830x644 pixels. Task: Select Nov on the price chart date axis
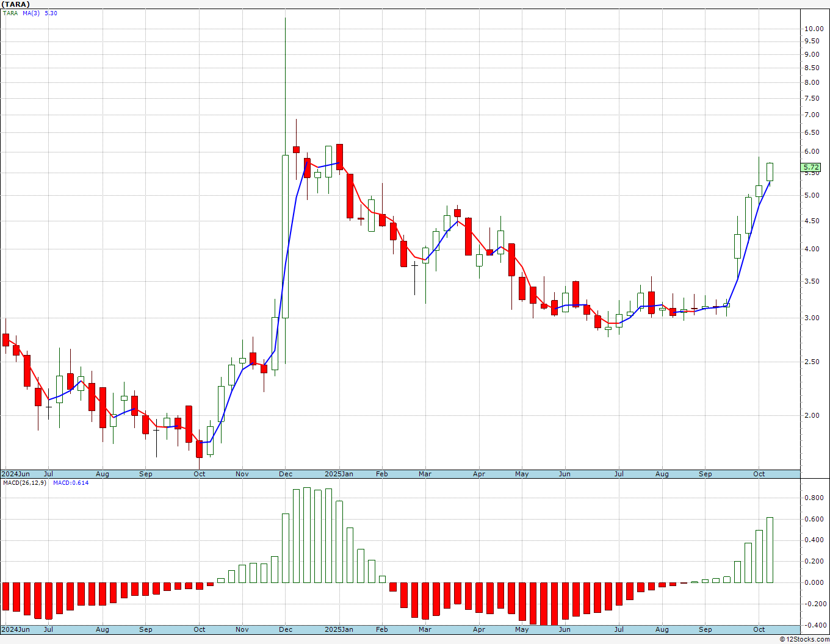pos(242,474)
